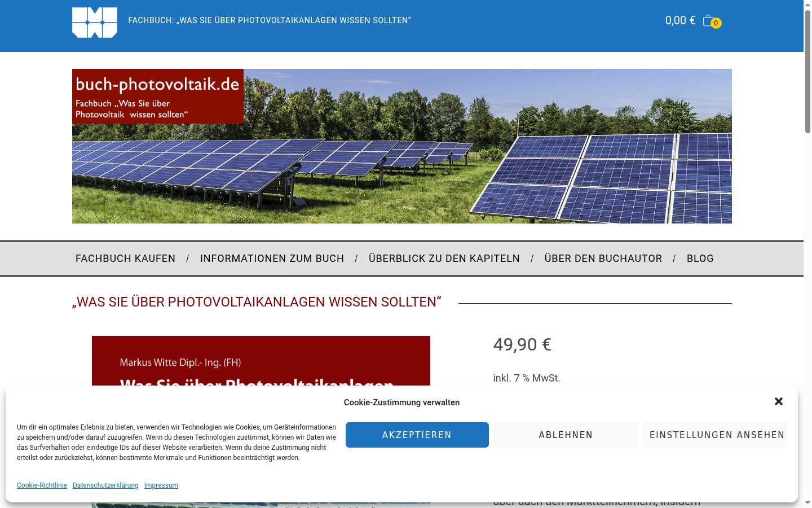Go to the Blog menu item
812x508 pixels.
(700, 259)
